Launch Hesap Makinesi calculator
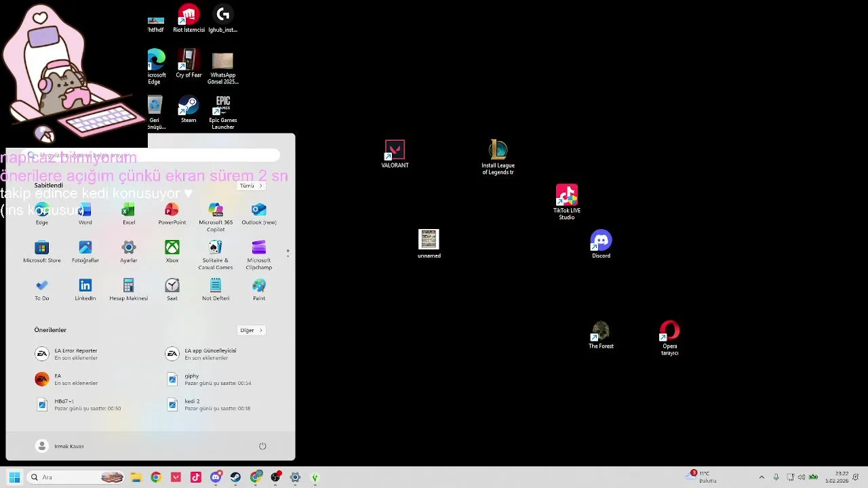 pyautogui.click(x=129, y=289)
